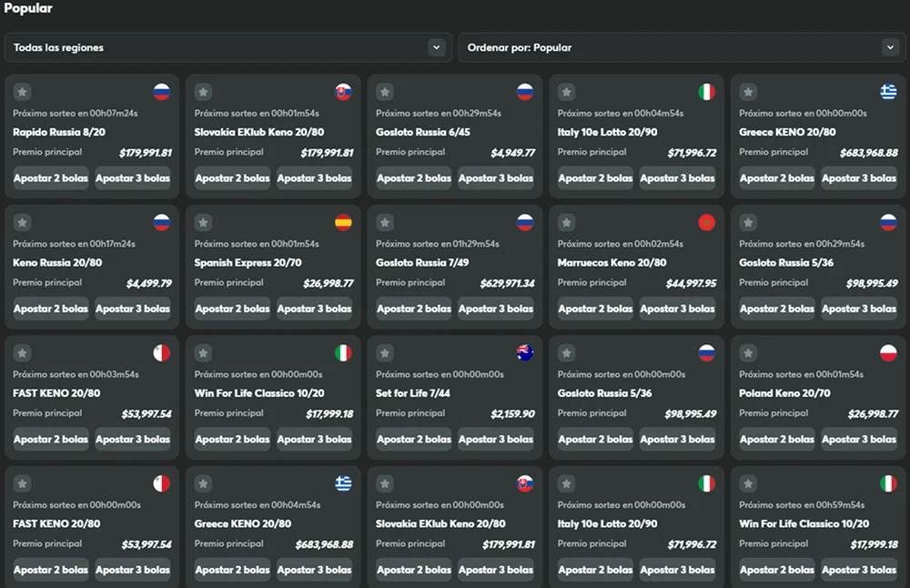Bet 3 balls on Spanish Express 20/70

[315, 309]
